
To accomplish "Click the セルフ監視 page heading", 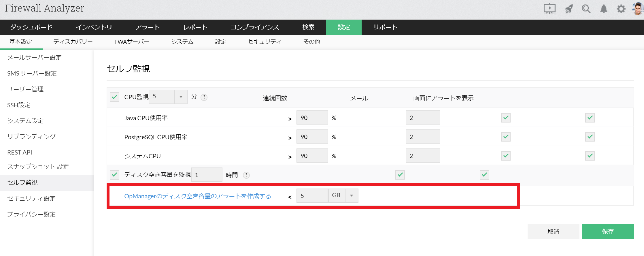I will coord(128,69).
